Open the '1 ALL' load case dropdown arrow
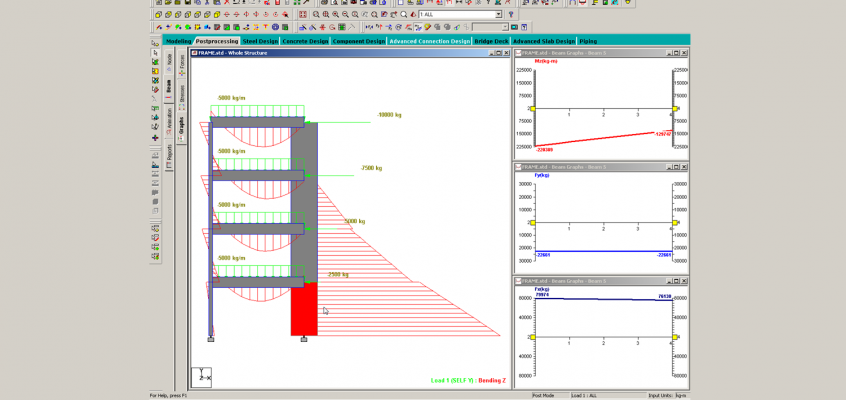The height and width of the screenshot is (400, 846). pos(498,15)
